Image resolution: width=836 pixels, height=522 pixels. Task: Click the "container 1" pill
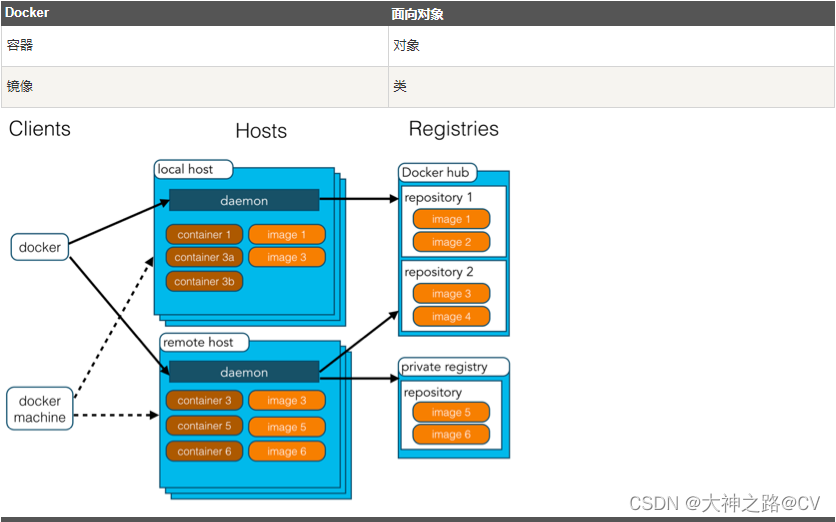[x=204, y=235]
